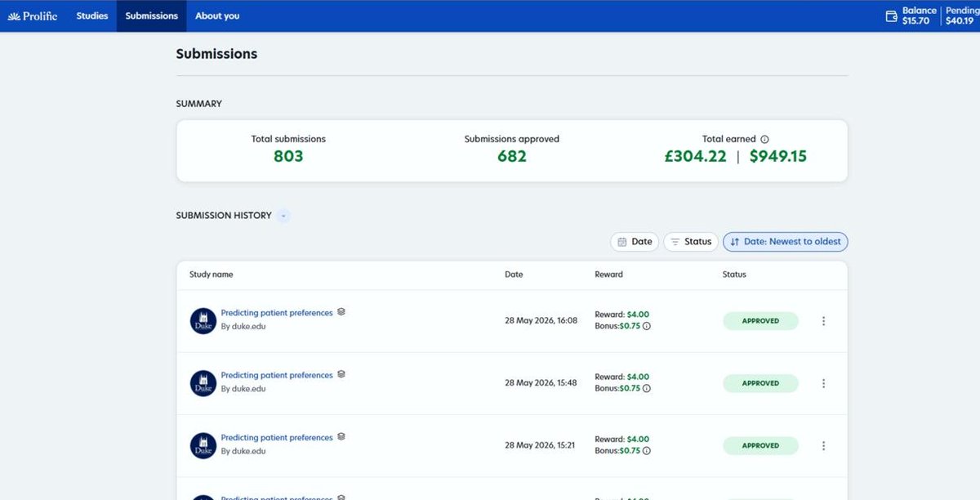
Task: Open the About you tab
Action: (x=217, y=16)
